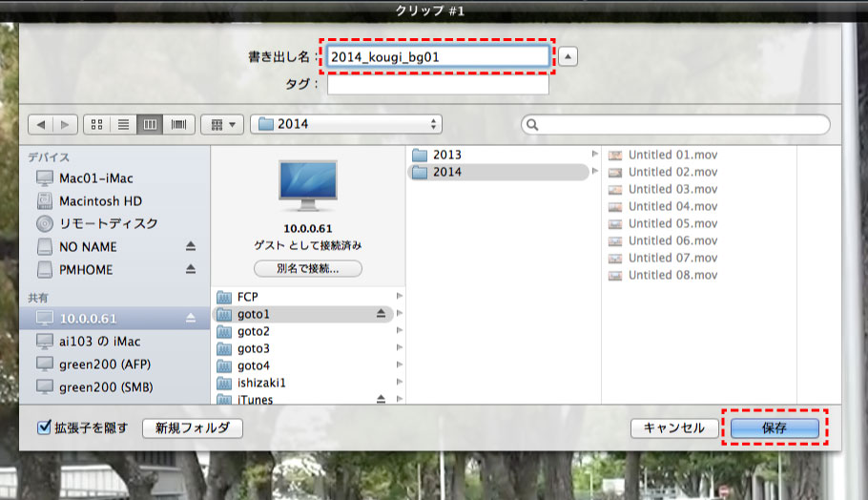Click the 書き出し名 filename field

(x=438, y=56)
